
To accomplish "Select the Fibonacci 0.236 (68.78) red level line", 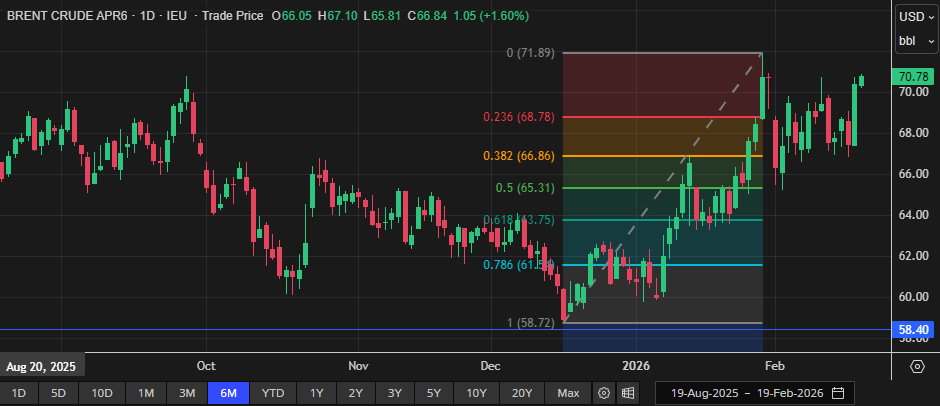I will [662, 117].
